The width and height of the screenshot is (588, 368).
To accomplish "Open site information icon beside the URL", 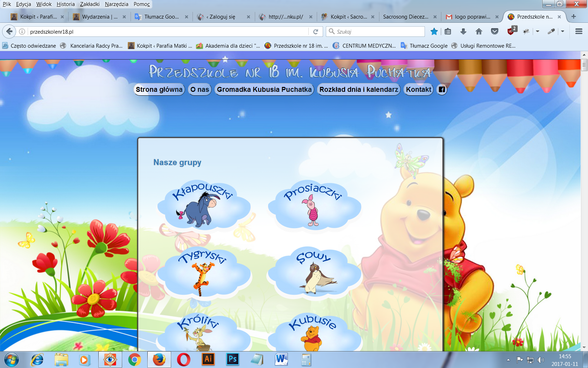I will click(22, 32).
